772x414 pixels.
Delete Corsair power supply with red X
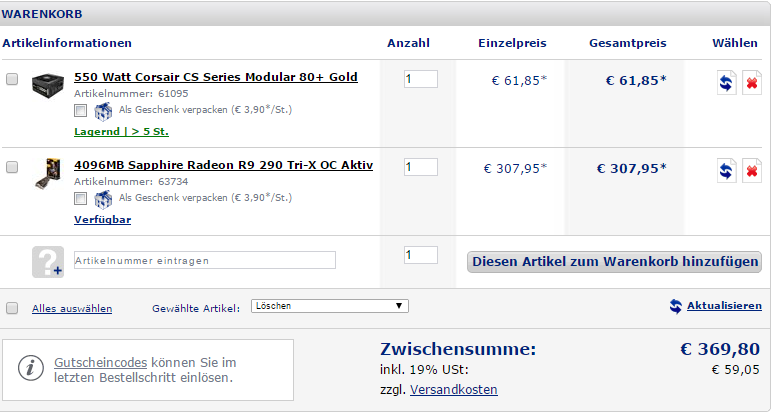pyautogui.click(x=752, y=83)
